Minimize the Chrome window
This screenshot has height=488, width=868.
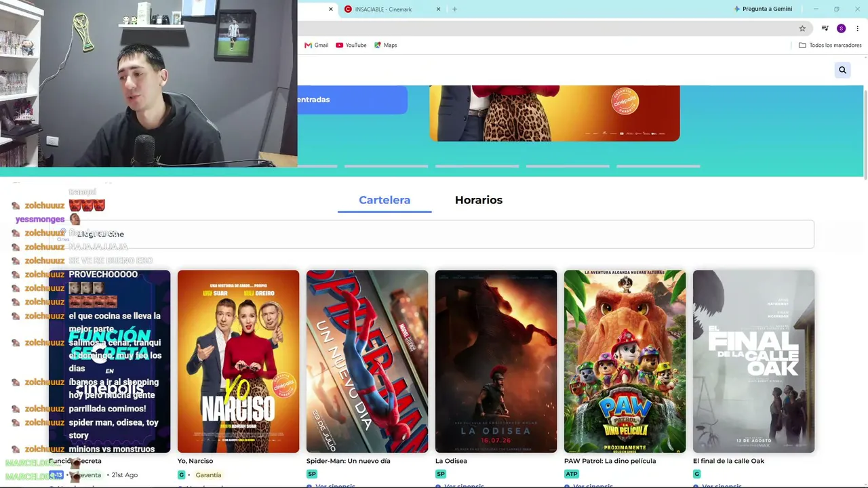point(816,9)
